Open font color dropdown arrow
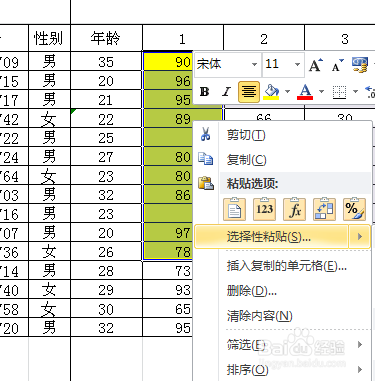This screenshot has width=375, height=381. [321, 91]
